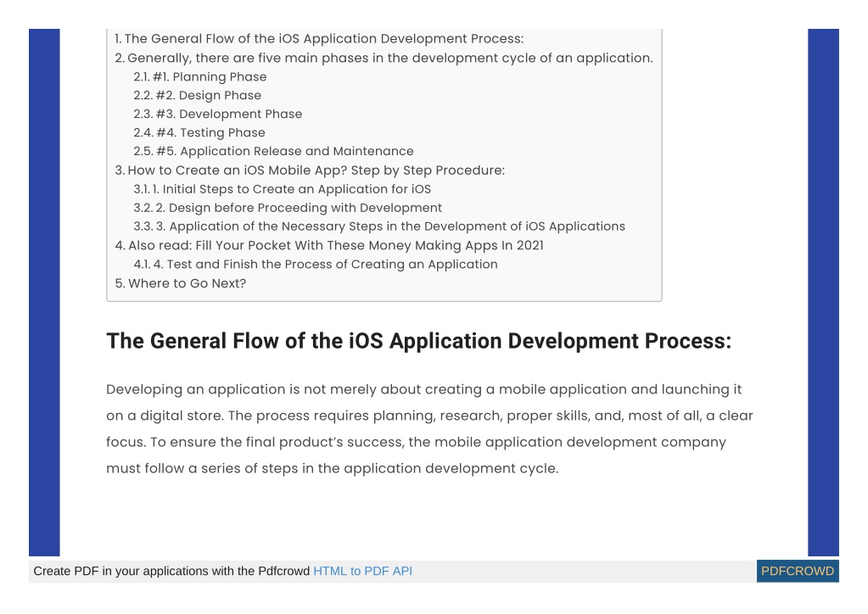Screen dimensions: 868x614
Task: Click the main heading 'The General Flow of the iOS Application Development Process:'
Action: [x=418, y=341]
